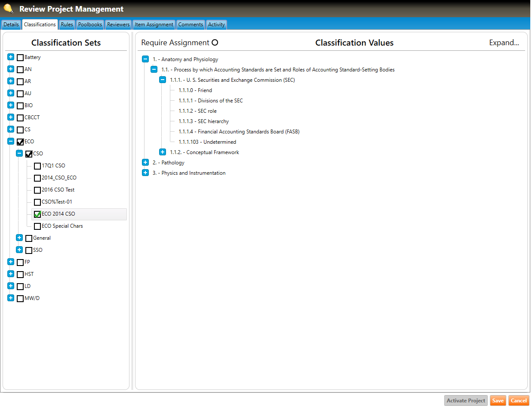
Task: Expand the 2. Pathology node
Action: coord(145,163)
